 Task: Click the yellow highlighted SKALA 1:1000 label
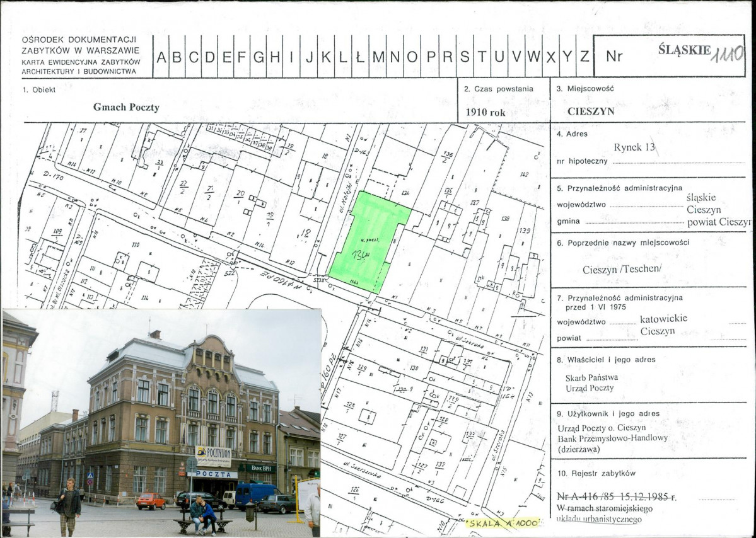click(x=503, y=524)
